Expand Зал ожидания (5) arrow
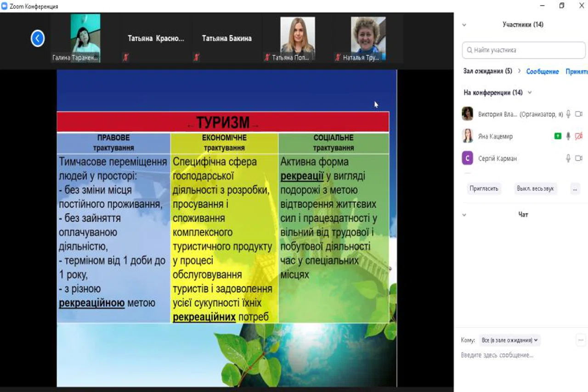The width and height of the screenshot is (588, 392). point(520,71)
